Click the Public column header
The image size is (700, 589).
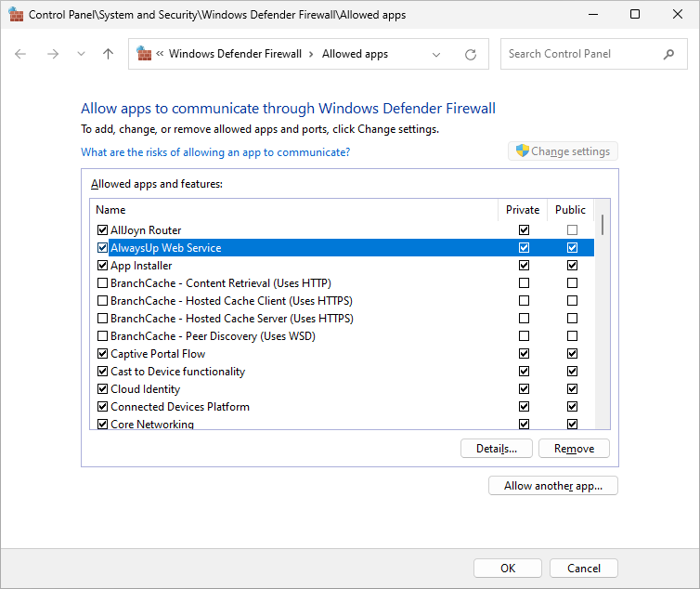(570, 210)
